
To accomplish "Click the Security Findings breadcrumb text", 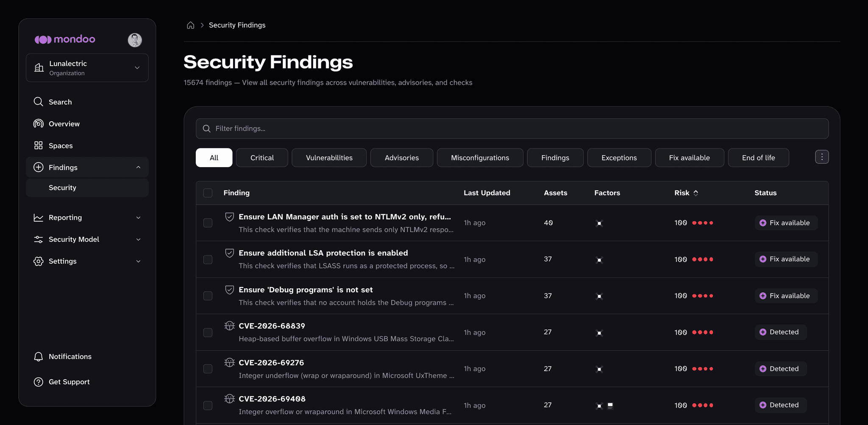I will pyautogui.click(x=237, y=25).
